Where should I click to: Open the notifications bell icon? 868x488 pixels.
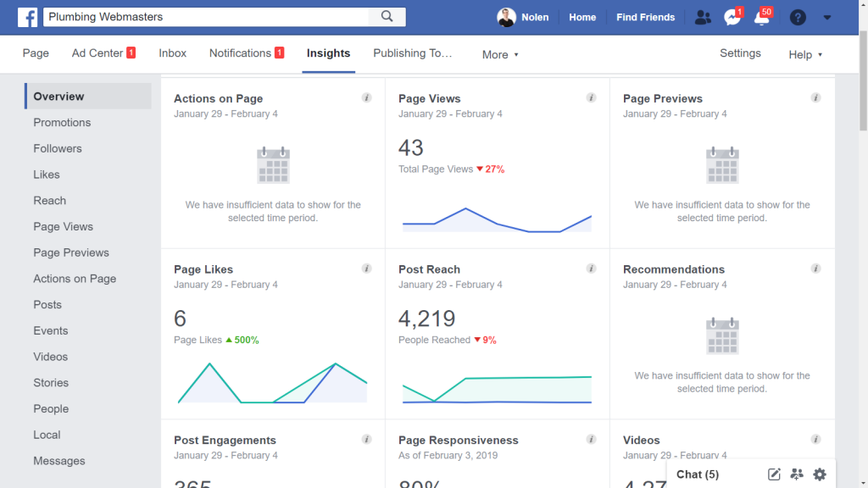pos(762,17)
